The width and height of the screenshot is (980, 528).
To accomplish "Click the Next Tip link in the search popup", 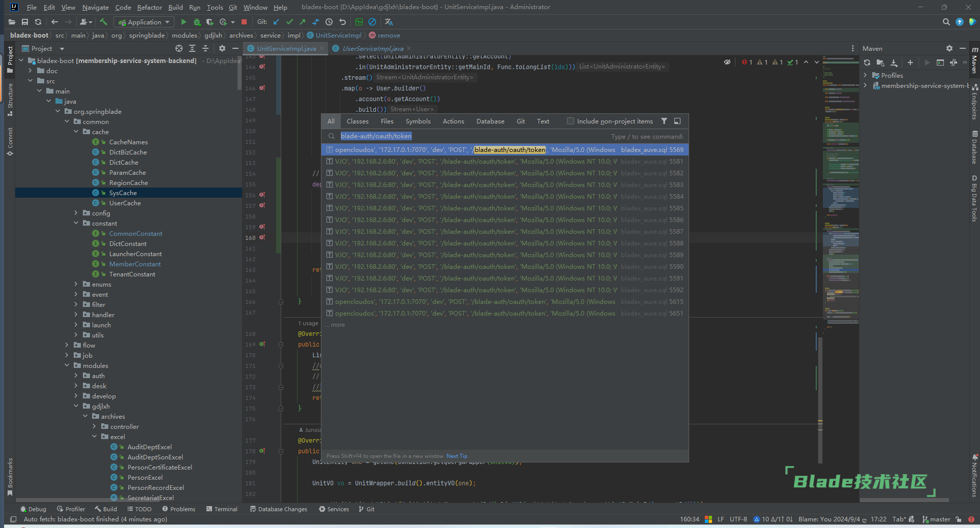I will point(457,456).
